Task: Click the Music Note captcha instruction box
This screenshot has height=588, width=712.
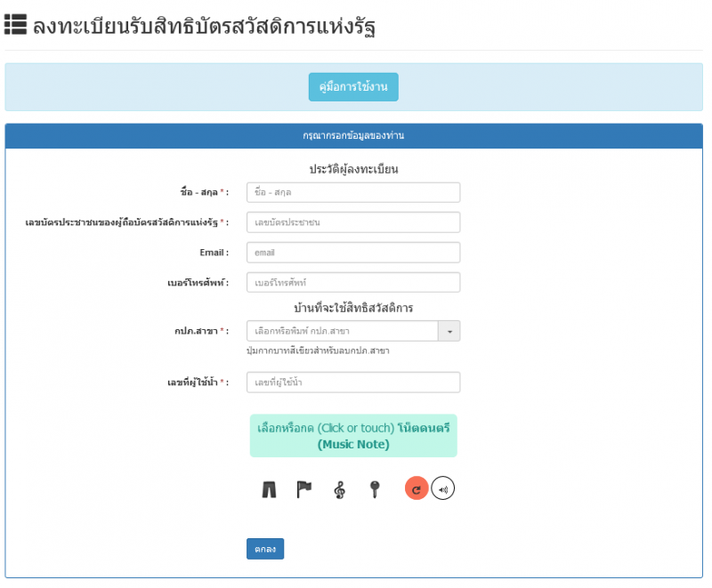Action: [352, 436]
